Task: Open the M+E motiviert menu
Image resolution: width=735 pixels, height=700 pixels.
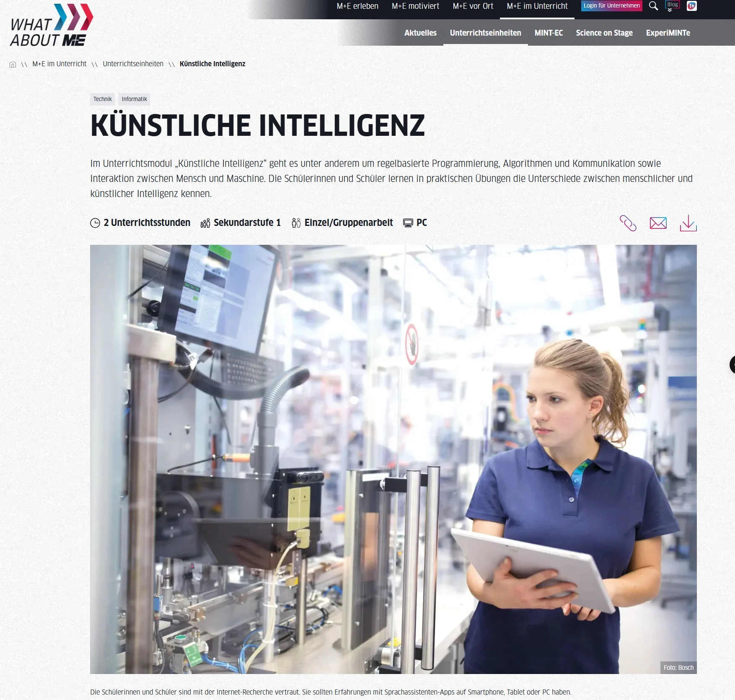Action: 415,6
